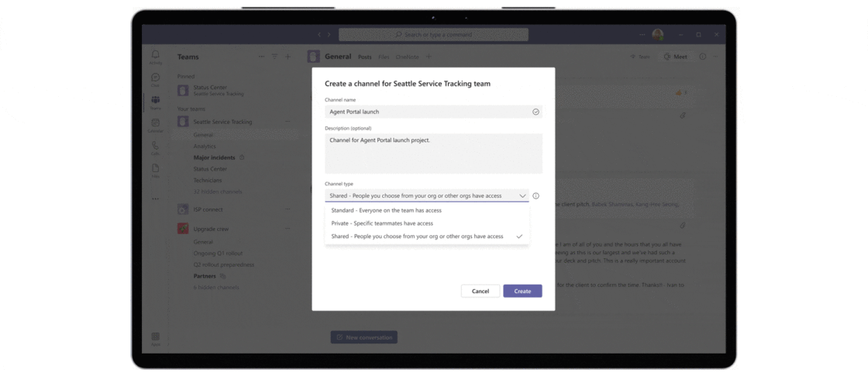868x390 pixels.
Task: Click the Create button
Action: 522,291
